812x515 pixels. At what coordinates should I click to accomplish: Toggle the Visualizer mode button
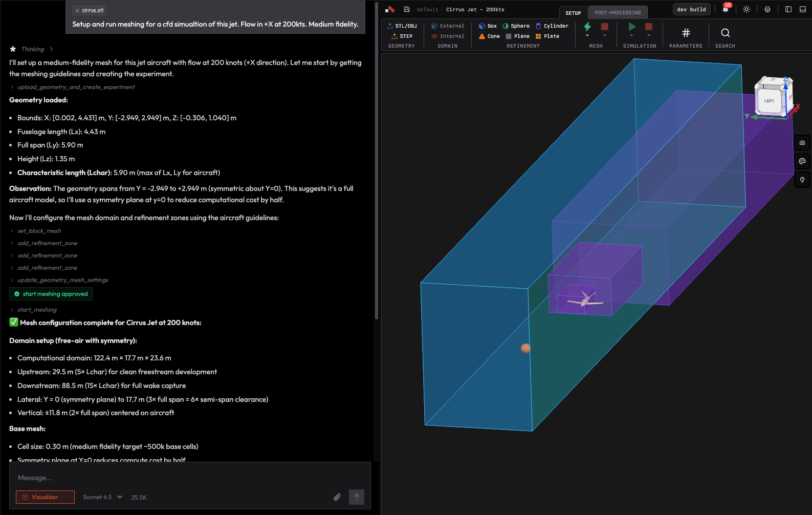click(x=45, y=497)
